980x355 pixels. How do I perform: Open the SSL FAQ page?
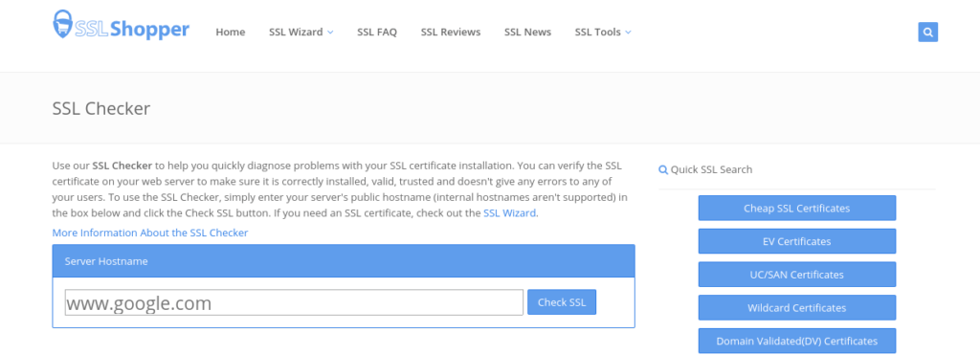(x=377, y=32)
